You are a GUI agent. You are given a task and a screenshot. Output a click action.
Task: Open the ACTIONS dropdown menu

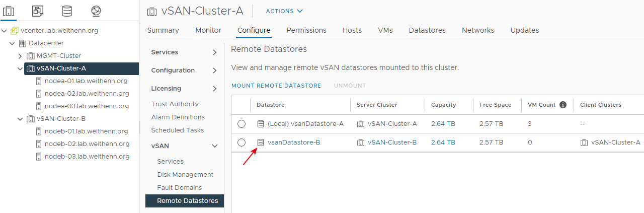coord(284,11)
